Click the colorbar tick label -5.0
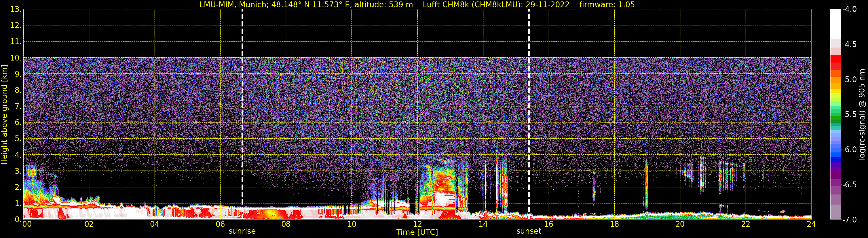 (x=849, y=80)
